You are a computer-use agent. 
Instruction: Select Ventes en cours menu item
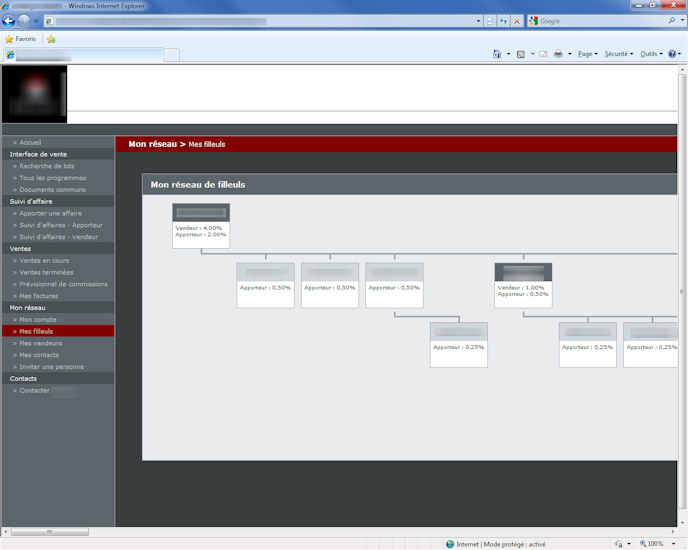click(44, 261)
